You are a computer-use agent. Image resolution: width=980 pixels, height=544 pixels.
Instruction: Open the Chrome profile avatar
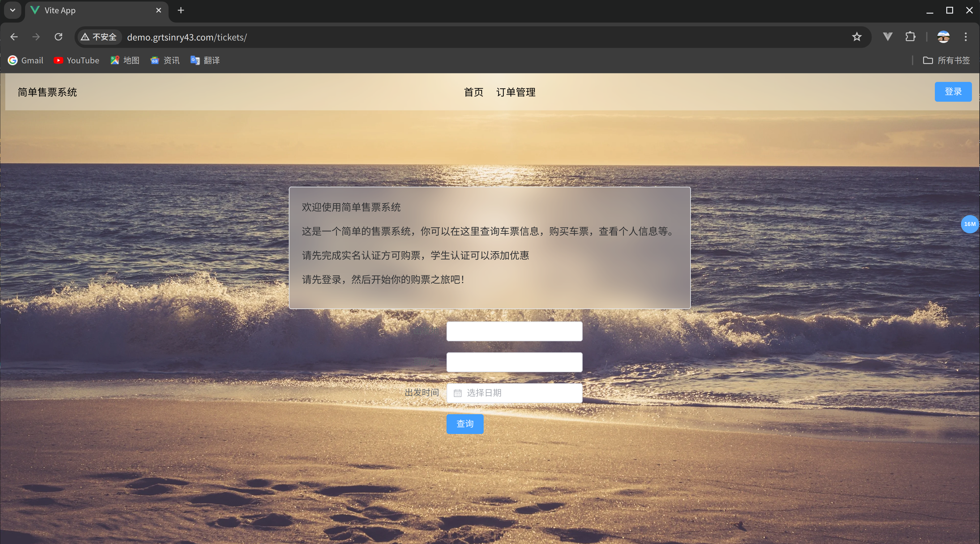pyautogui.click(x=943, y=37)
